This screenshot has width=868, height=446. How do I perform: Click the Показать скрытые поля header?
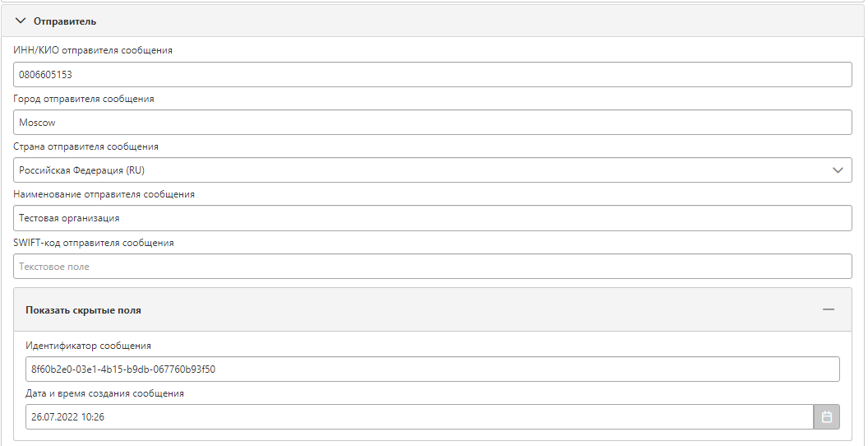tap(432, 309)
